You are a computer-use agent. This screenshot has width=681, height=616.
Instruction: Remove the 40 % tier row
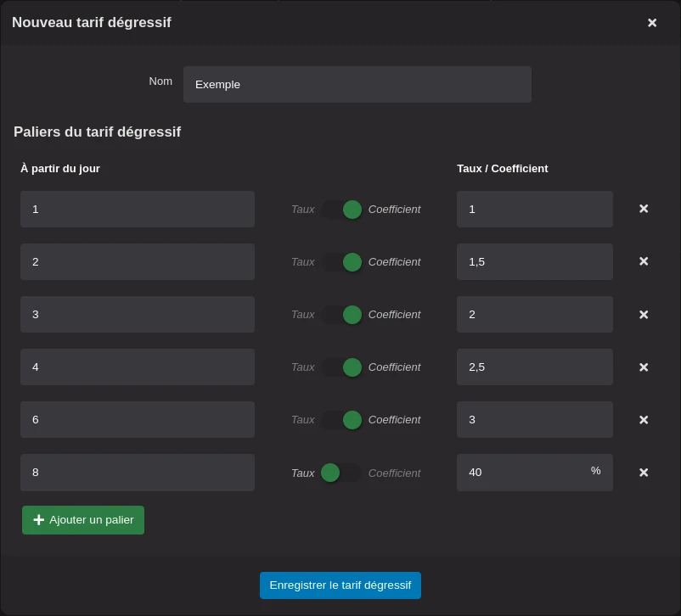point(644,472)
